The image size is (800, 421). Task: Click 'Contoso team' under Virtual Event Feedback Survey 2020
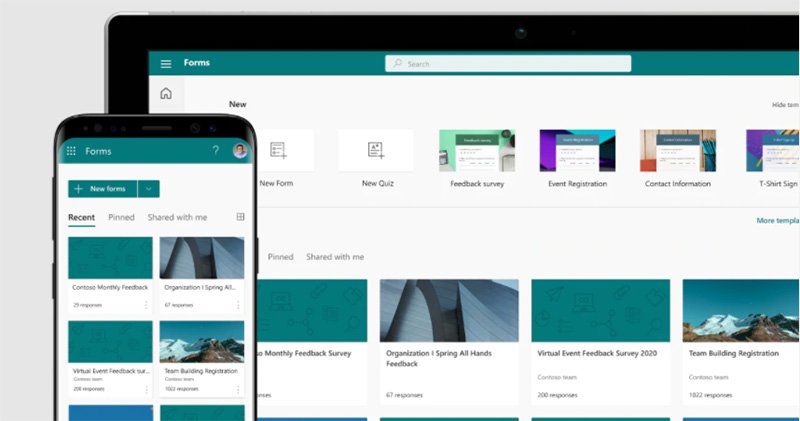[x=557, y=378]
